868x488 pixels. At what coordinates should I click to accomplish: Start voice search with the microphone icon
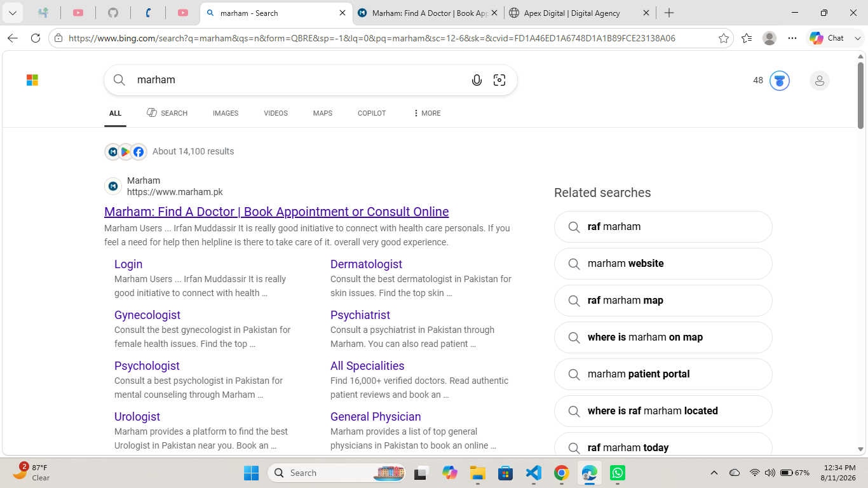click(x=477, y=80)
